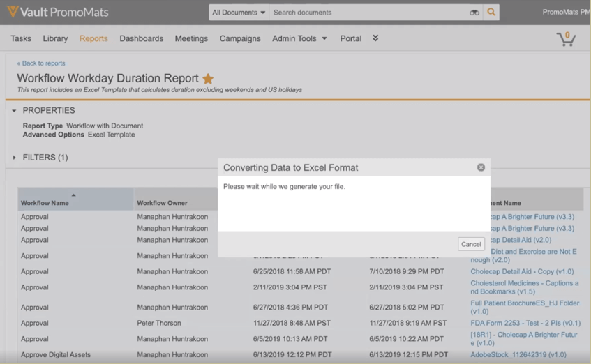
Task: Open the All Documents dropdown
Action: point(239,13)
